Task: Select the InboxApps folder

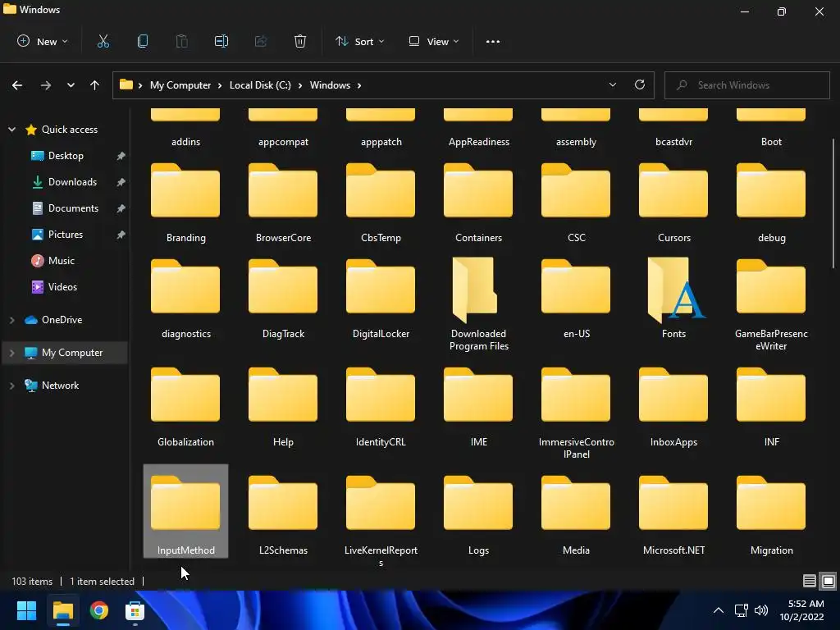Action: [x=673, y=407]
